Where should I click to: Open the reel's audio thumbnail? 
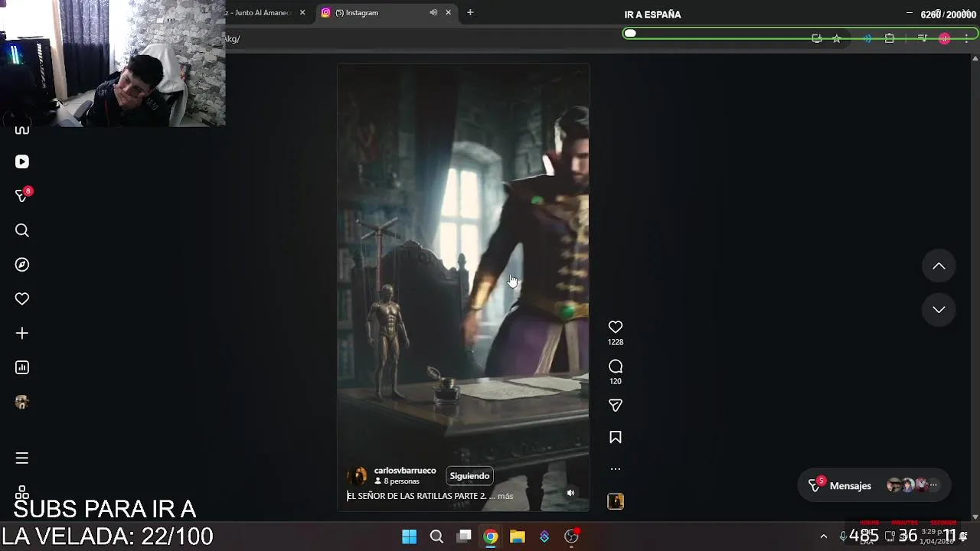tap(616, 501)
